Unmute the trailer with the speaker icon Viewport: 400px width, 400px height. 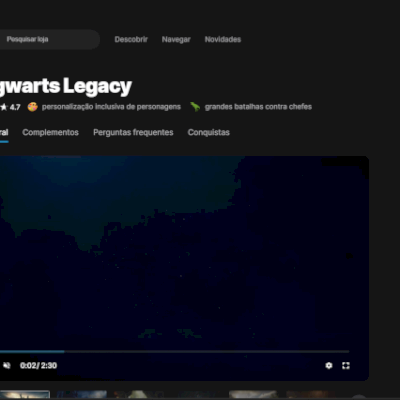[x=6, y=366]
